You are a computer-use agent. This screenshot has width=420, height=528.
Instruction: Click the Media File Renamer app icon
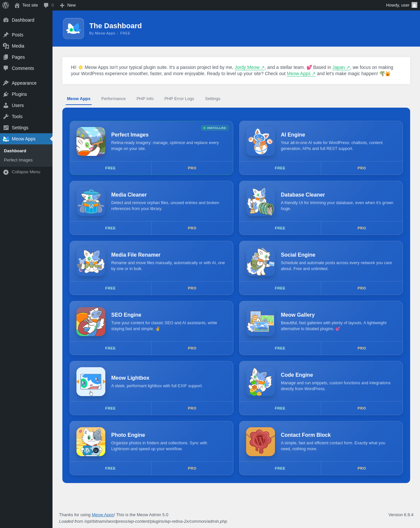(91, 262)
